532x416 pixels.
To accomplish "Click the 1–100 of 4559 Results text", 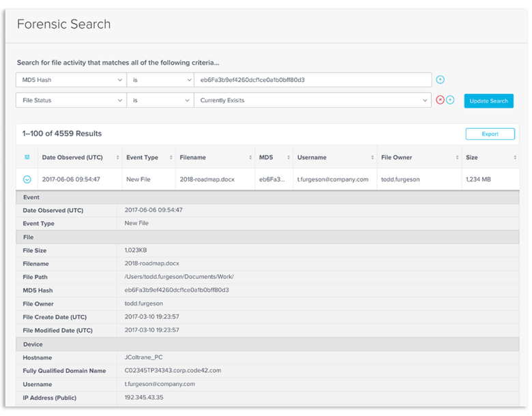I will 62,134.
